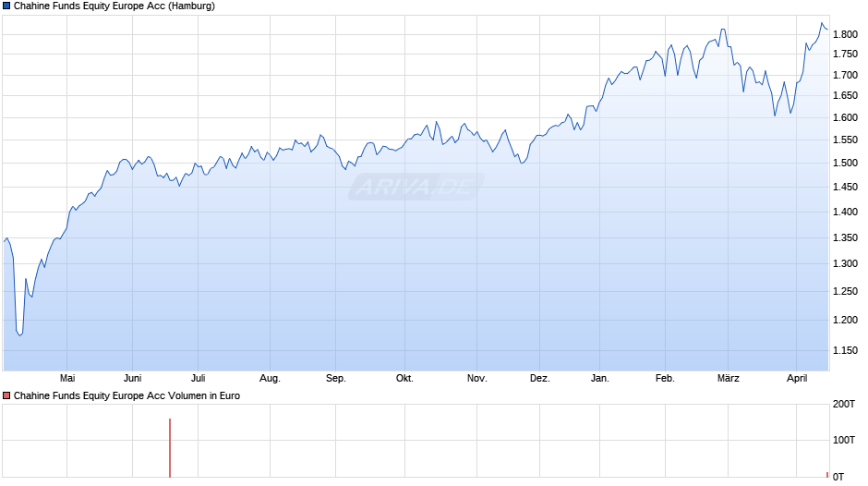Click the blue legend square for Chahine Funds
868x486 pixels.
click(6, 6)
